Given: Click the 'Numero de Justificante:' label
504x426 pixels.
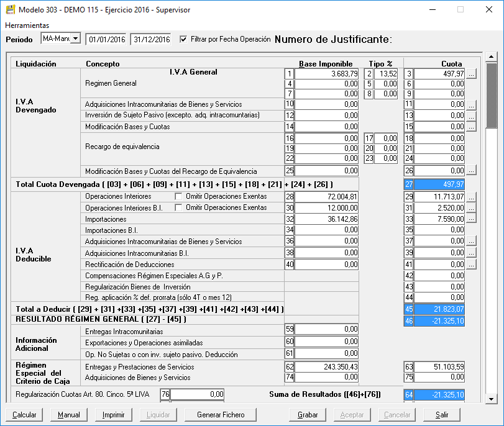Looking at the screenshot, I should pyautogui.click(x=333, y=39).
